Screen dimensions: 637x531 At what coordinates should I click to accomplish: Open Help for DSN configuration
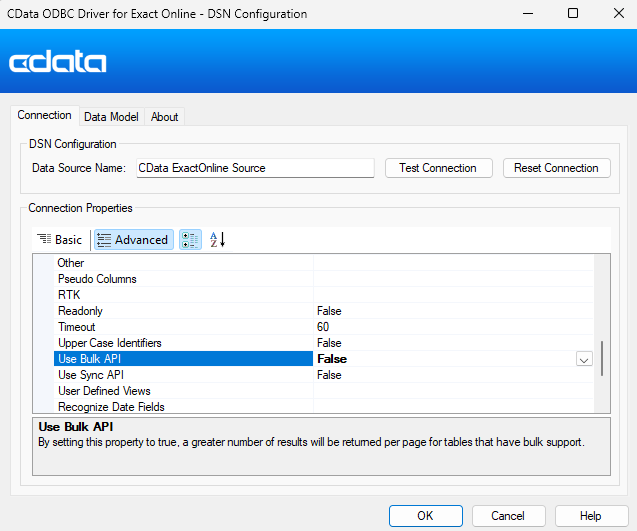pos(591,516)
